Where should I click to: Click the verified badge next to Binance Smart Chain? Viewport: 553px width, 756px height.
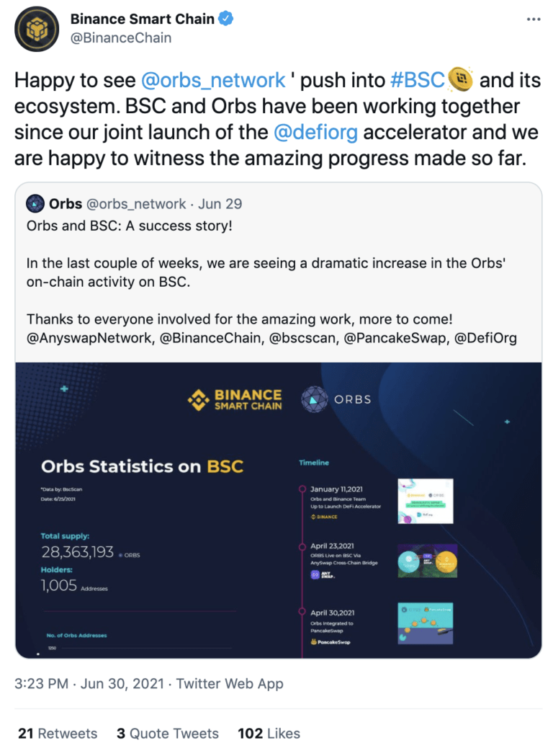(226, 19)
